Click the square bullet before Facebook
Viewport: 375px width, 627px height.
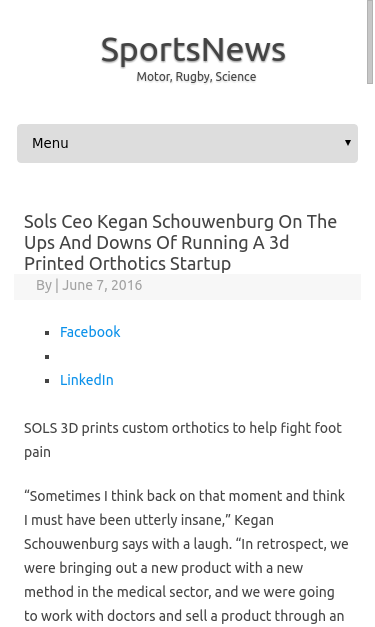tap(47, 333)
